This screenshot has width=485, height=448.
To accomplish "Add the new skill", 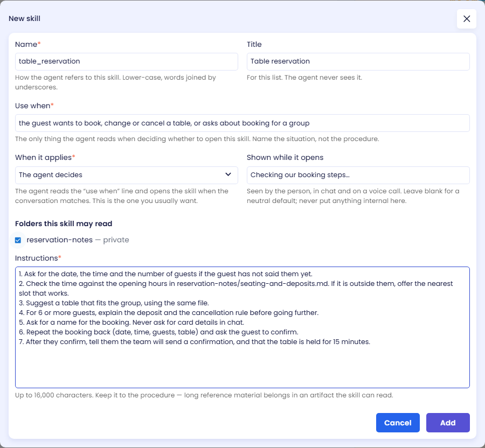I will (x=448, y=423).
